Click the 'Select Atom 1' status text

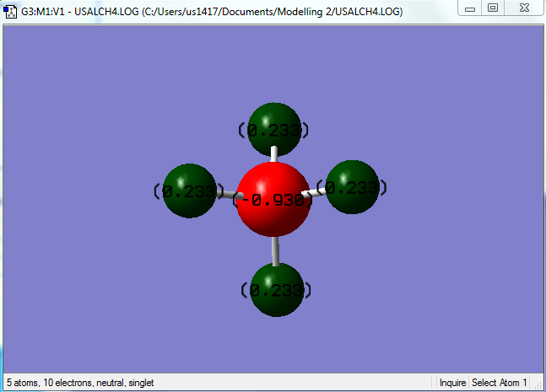point(499,383)
